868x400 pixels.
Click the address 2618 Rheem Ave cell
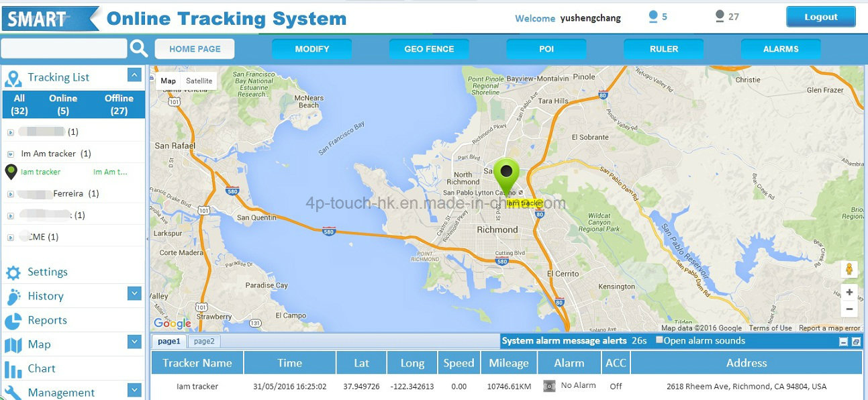tap(746, 387)
